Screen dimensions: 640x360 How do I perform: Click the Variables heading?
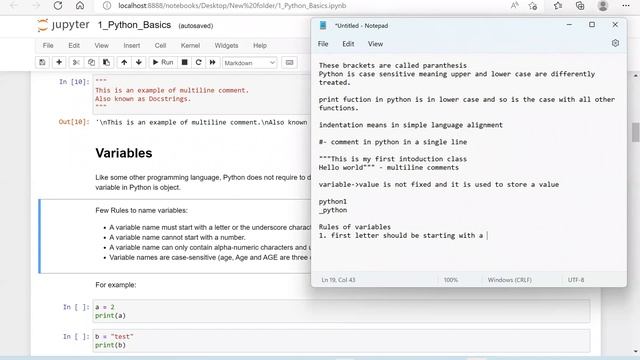124,153
